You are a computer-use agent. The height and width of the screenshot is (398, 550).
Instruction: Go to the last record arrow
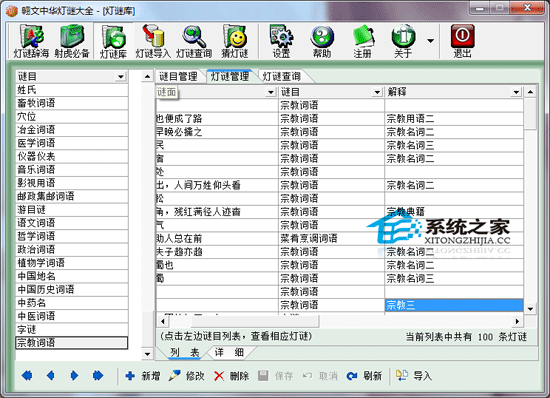98,376
